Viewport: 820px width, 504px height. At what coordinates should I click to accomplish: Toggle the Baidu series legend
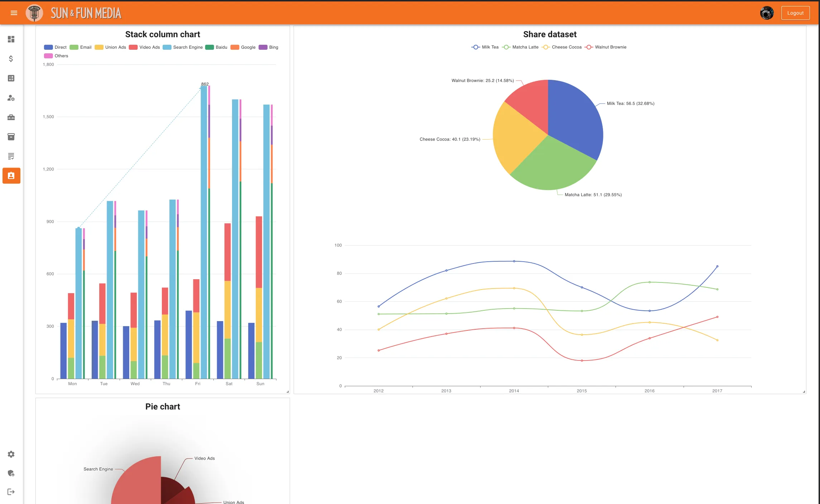click(216, 47)
